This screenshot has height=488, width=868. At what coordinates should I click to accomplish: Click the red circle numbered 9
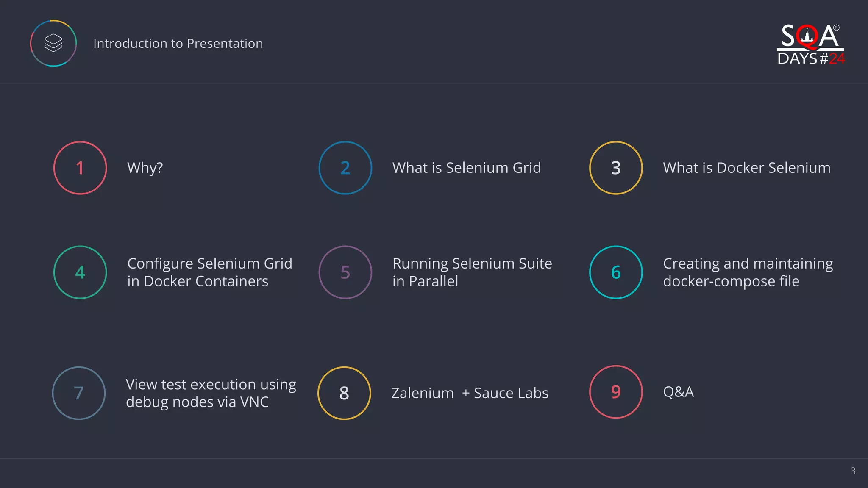tap(616, 392)
